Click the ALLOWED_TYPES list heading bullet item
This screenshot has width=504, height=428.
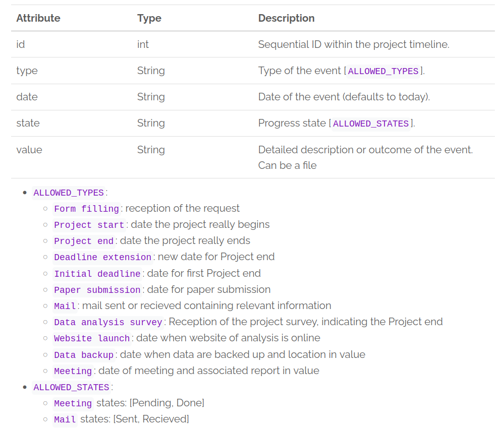tap(69, 193)
